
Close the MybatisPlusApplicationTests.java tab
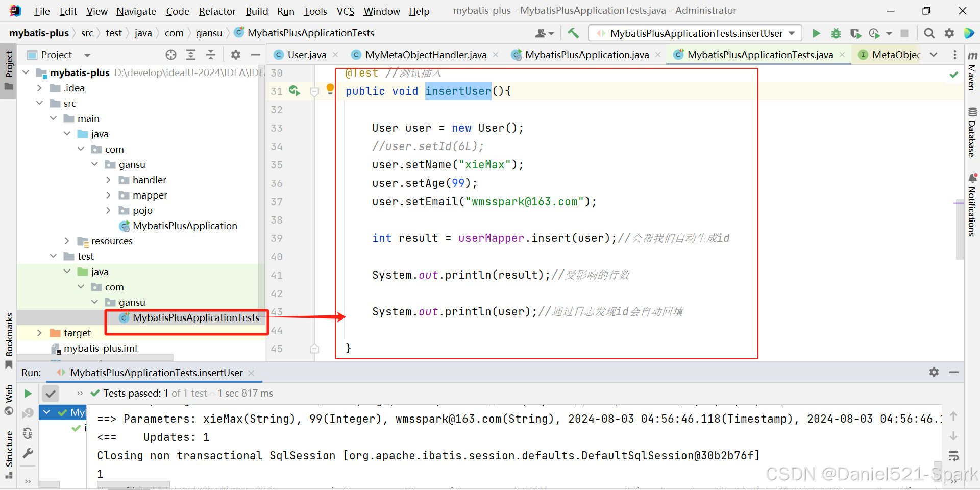click(842, 55)
